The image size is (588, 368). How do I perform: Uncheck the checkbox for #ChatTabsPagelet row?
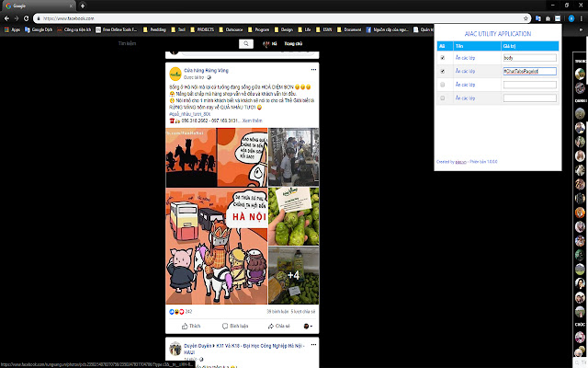(443, 71)
